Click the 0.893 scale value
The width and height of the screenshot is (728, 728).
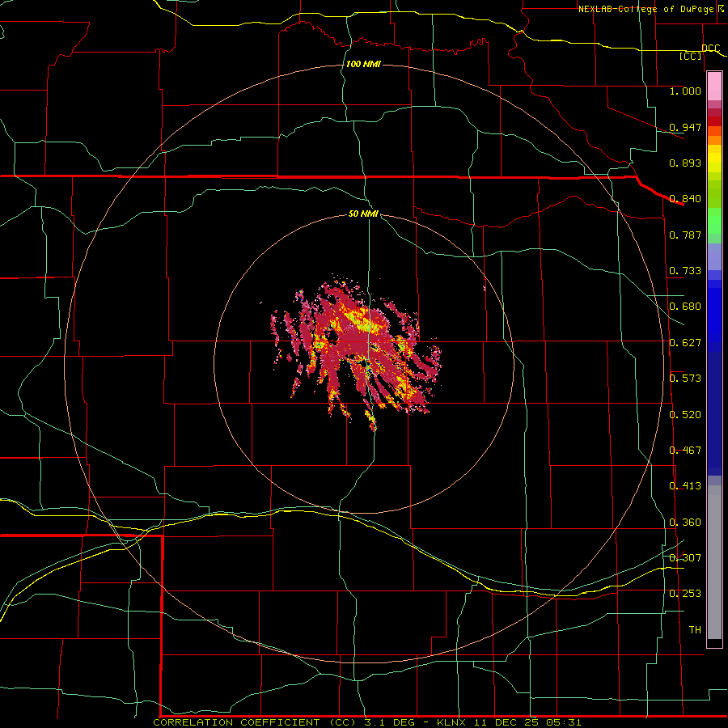(685, 163)
